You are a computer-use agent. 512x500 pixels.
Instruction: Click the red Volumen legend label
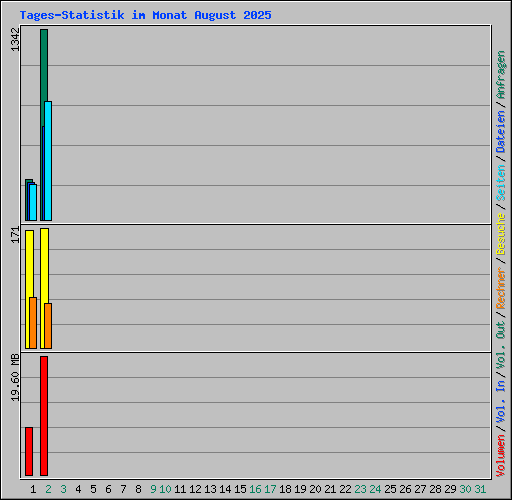pos(501,455)
